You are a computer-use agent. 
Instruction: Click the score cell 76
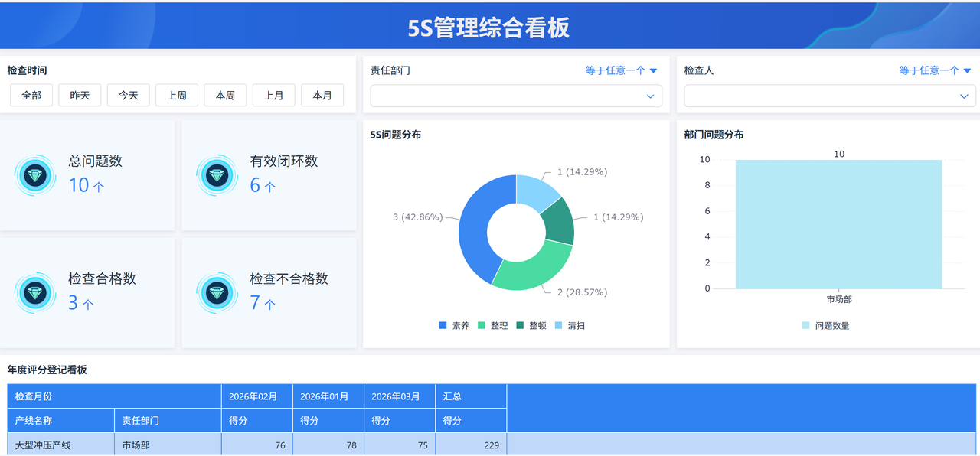point(256,445)
